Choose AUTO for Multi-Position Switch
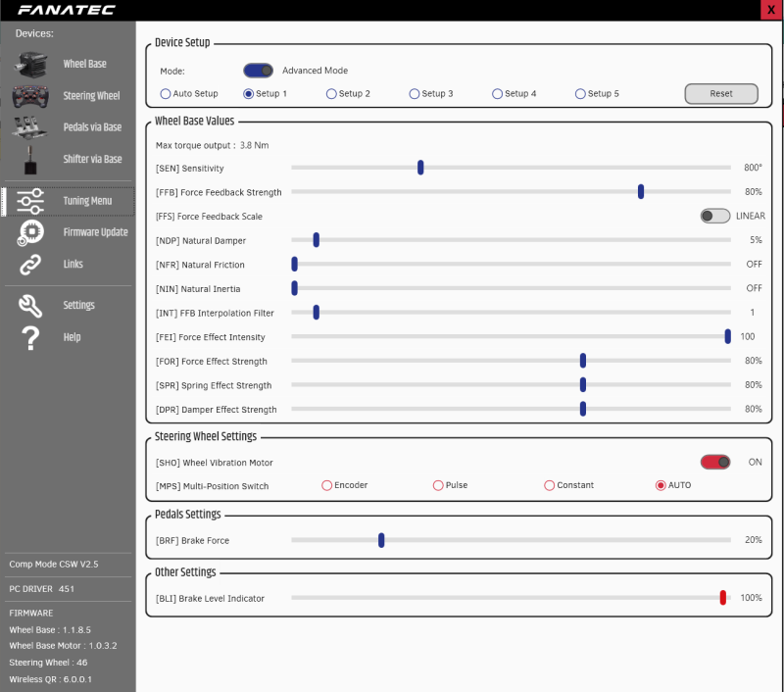 661,485
